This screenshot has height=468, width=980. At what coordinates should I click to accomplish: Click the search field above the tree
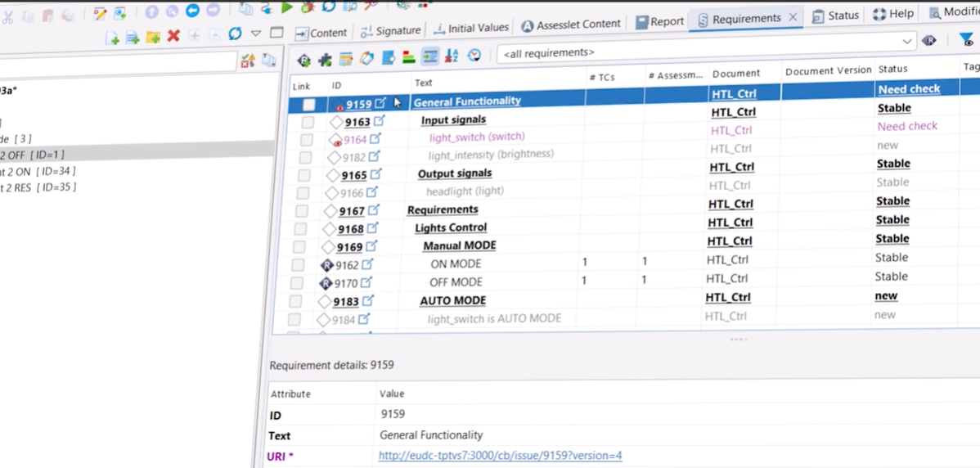pyautogui.click(x=118, y=62)
